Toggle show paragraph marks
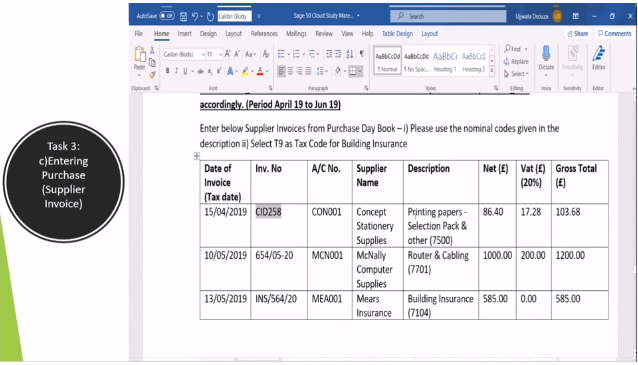The image size is (638, 365). 361,54
